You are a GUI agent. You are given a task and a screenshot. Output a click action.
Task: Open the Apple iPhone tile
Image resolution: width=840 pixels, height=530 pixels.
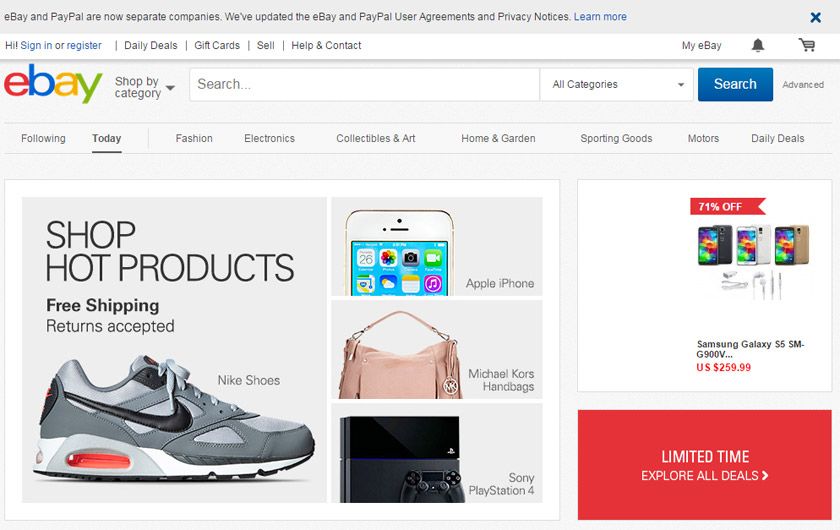point(437,247)
